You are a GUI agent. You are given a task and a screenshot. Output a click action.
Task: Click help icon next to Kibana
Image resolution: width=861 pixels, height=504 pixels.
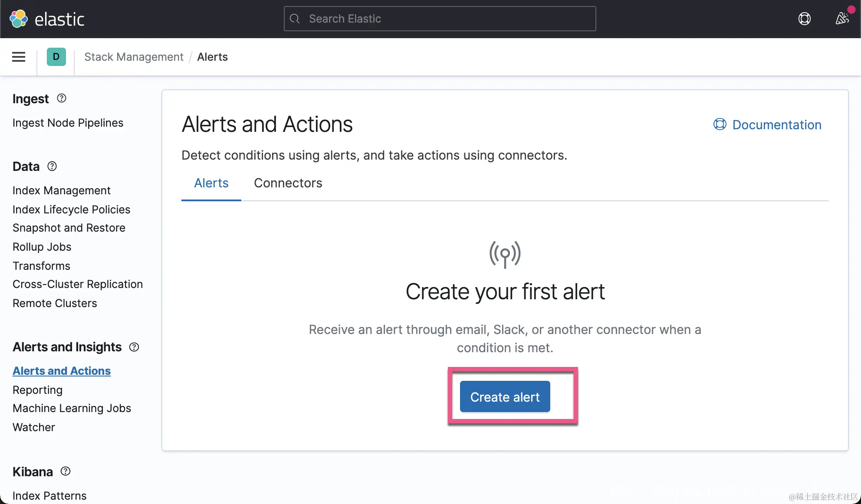(x=66, y=471)
